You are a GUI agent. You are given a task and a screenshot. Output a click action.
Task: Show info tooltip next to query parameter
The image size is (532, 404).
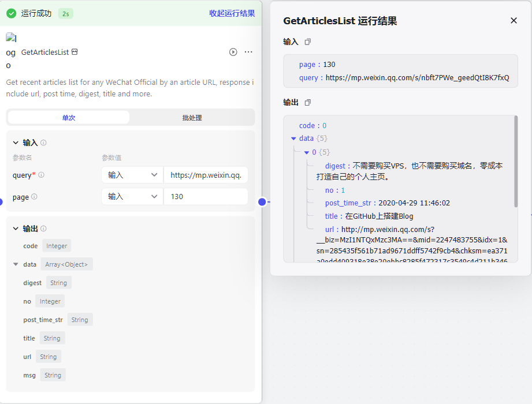[x=41, y=175]
